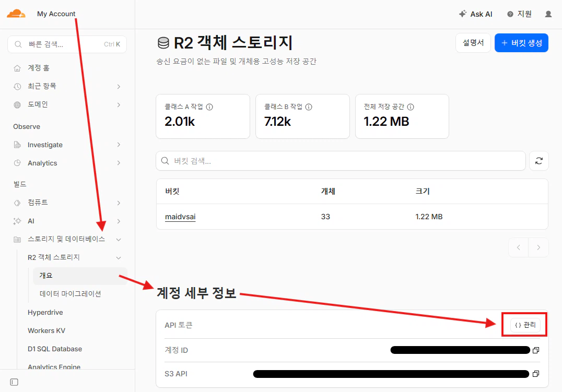562x392 pixels.
Task: Click info icon beside 클래스 A 작업
Action: pos(209,107)
